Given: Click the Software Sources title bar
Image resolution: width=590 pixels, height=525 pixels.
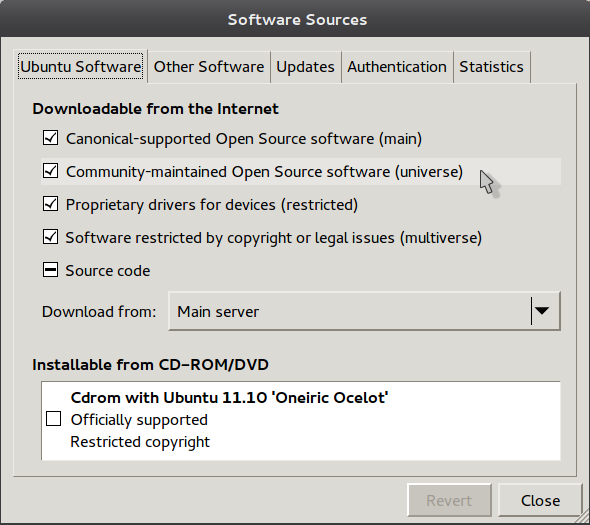Looking at the screenshot, I should (295, 19).
